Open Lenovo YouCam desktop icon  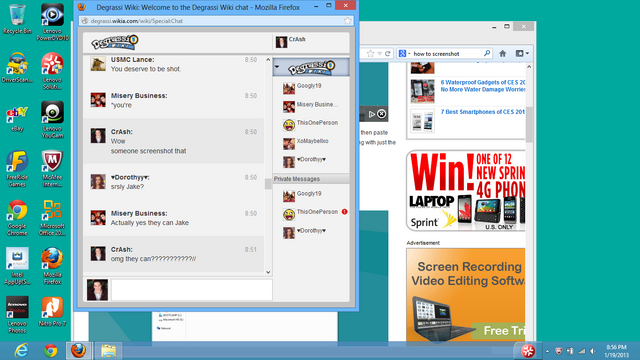pyautogui.click(x=52, y=120)
